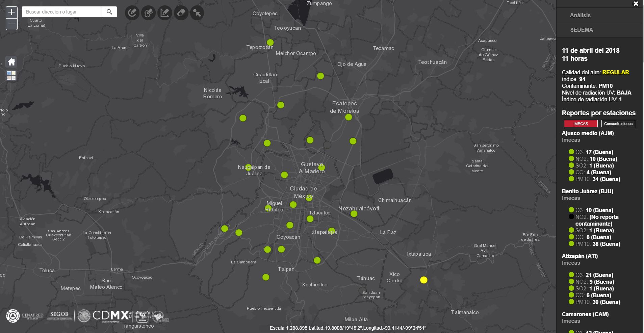Switch reports to Concentraciones
Image resolution: width=644 pixels, height=333 pixels.
pyautogui.click(x=618, y=124)
